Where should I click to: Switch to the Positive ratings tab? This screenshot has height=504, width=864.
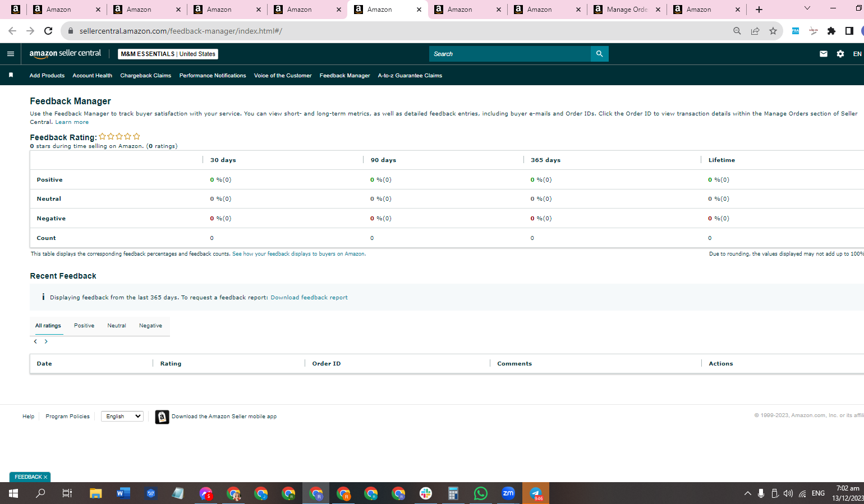tap(84, 326)
